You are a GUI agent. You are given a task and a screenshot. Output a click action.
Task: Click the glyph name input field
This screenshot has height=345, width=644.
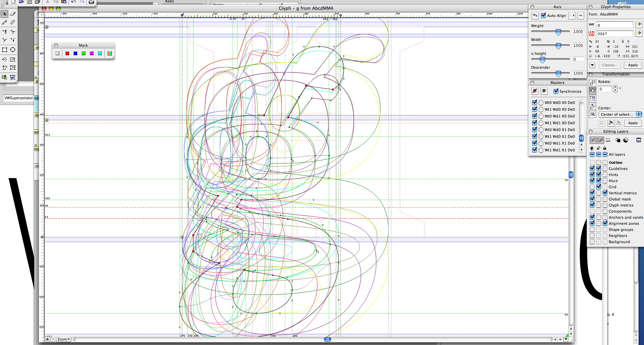coord(615,25)
